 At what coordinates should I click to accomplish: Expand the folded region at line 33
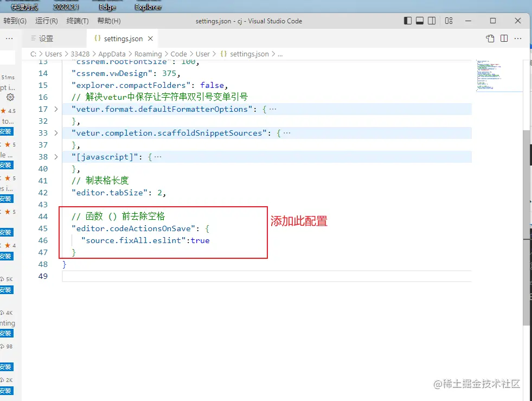(56, 133)
